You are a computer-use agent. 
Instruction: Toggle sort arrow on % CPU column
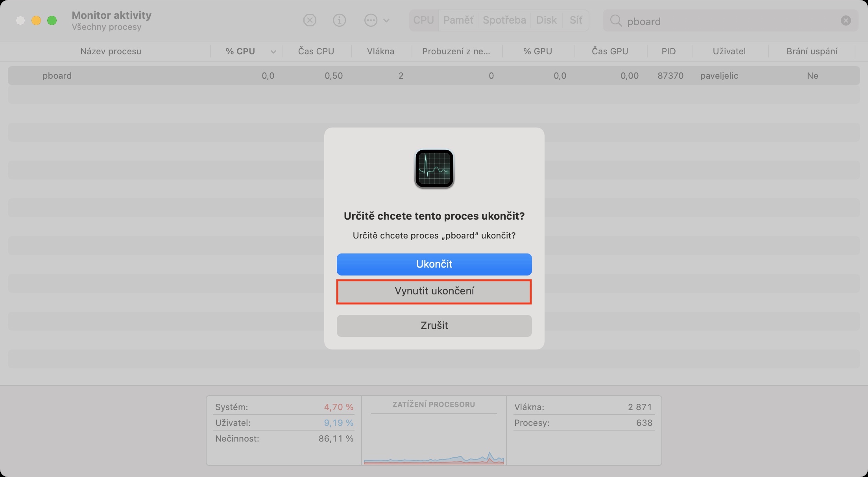coord(273,52)
